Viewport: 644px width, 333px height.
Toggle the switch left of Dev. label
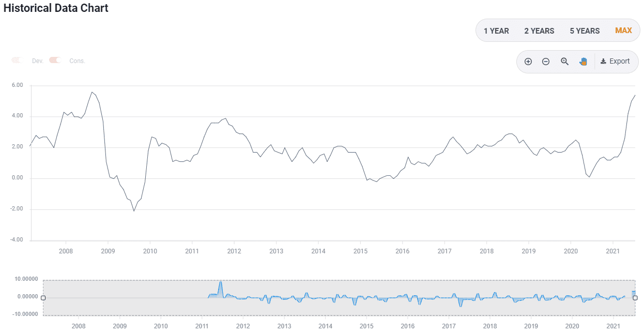(17, 60)
